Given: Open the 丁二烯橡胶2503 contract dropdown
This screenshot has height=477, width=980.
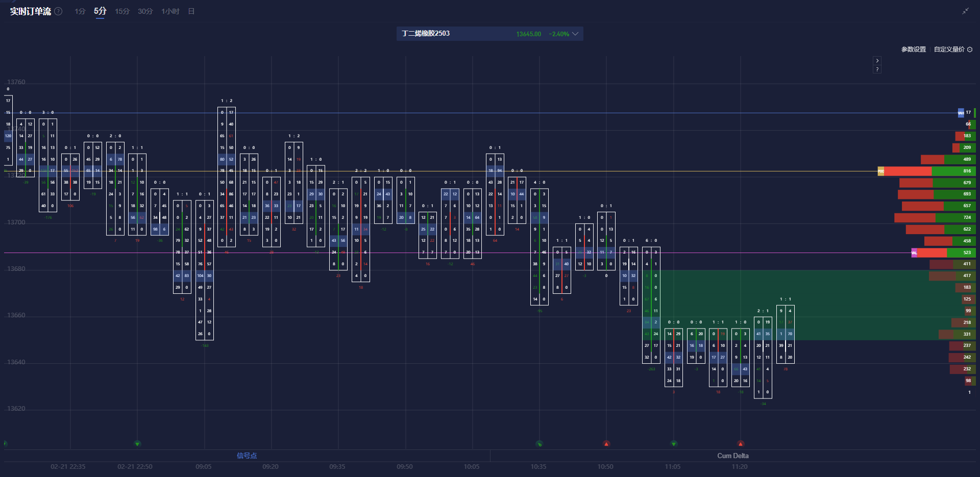Looking at the screenshot, I should click(x=425, y=34).
